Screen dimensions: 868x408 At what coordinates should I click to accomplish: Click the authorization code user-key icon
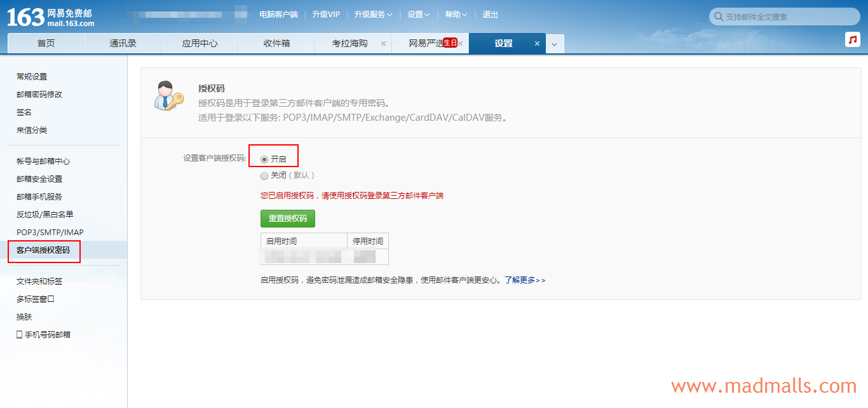[168, 96]
